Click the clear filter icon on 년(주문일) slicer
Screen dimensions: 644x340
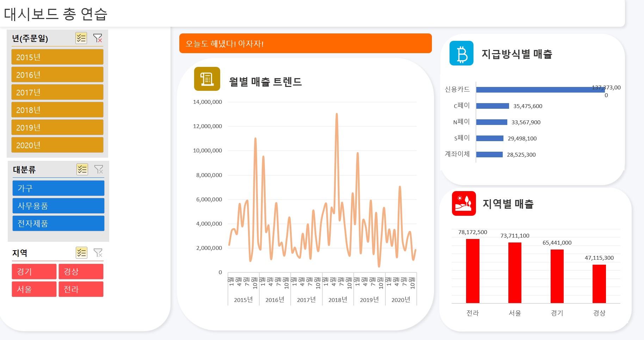click(98, 39)
